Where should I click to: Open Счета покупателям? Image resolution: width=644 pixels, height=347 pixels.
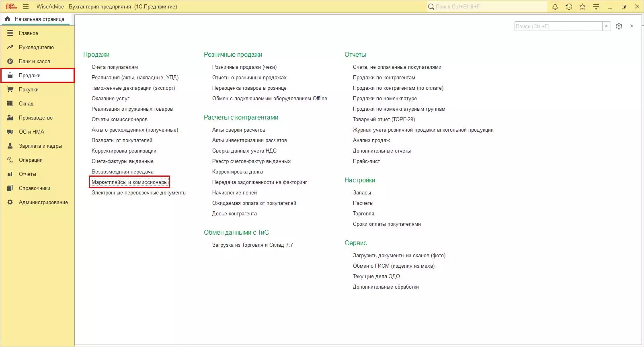[115, 67]
